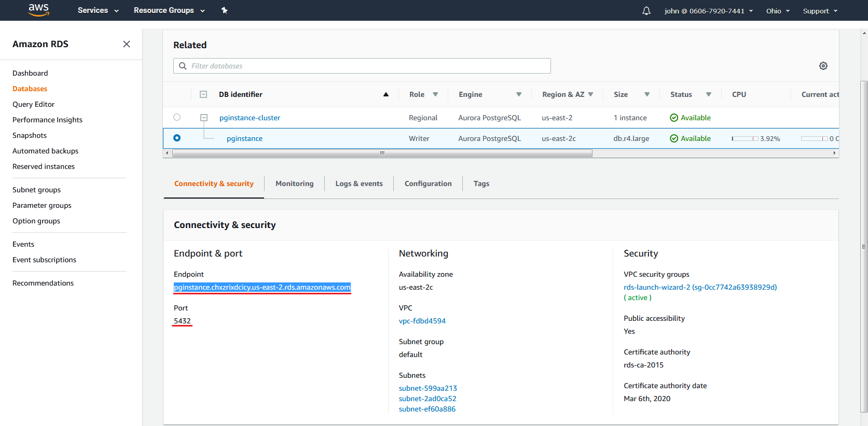This screenshot has width=868, height=426.
Task: Collapse the pginstance-cluster tree row
Action: click(204, 118)
